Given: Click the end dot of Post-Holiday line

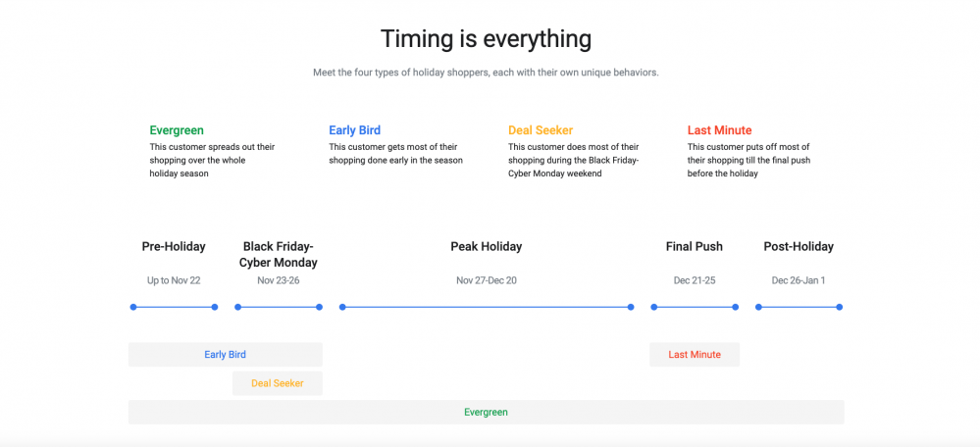Looking at the screenshot, I should [840, 307].
